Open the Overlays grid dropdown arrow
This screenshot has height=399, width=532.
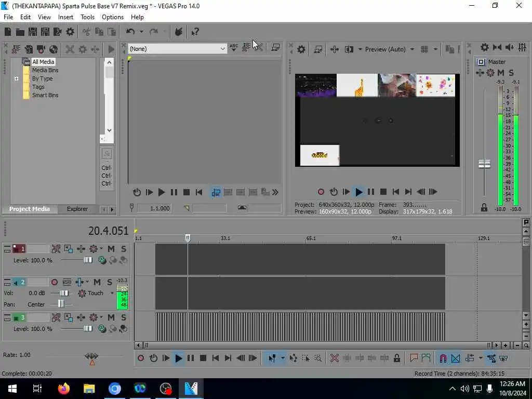[435, 49]
